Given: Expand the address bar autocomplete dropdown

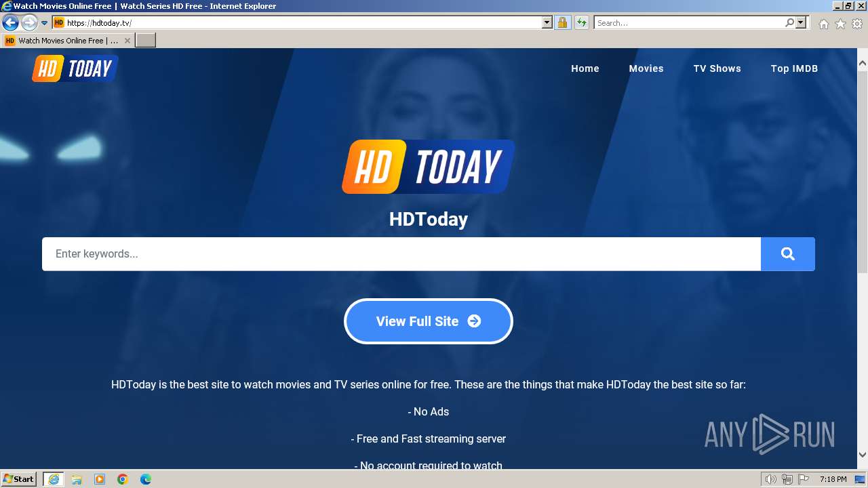Looking at the screenshot, I should point(547,22).
